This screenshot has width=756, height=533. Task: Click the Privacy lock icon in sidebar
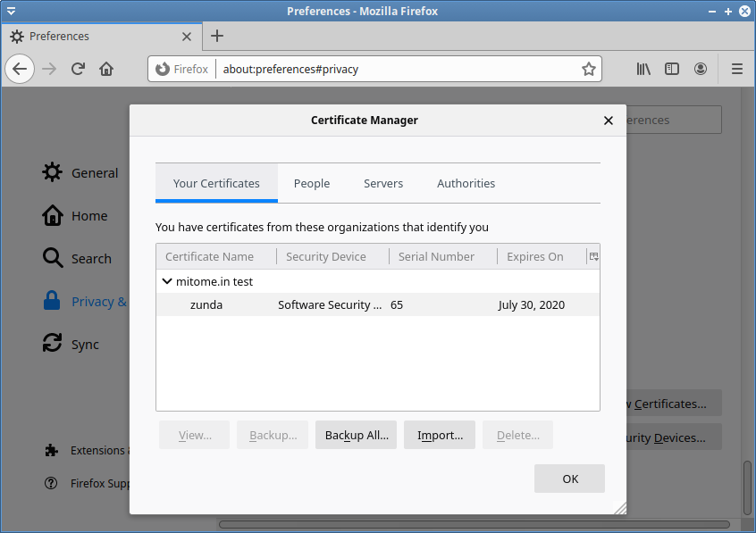pos(52,301)
